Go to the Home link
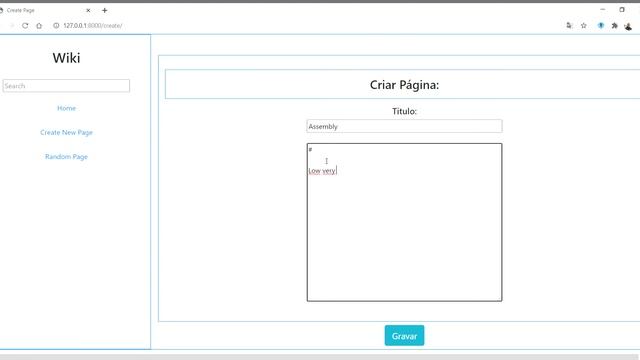Viewport: 640px width, 360px height. pyautogui.click(x=67, y=108)
